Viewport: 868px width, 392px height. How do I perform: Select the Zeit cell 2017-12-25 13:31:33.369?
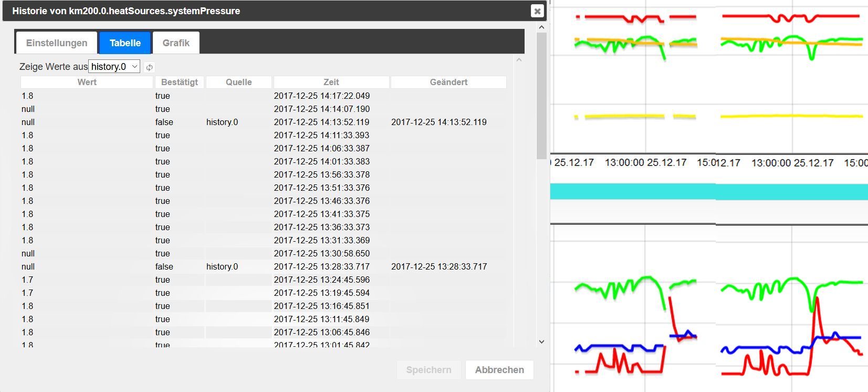[322, 240]
